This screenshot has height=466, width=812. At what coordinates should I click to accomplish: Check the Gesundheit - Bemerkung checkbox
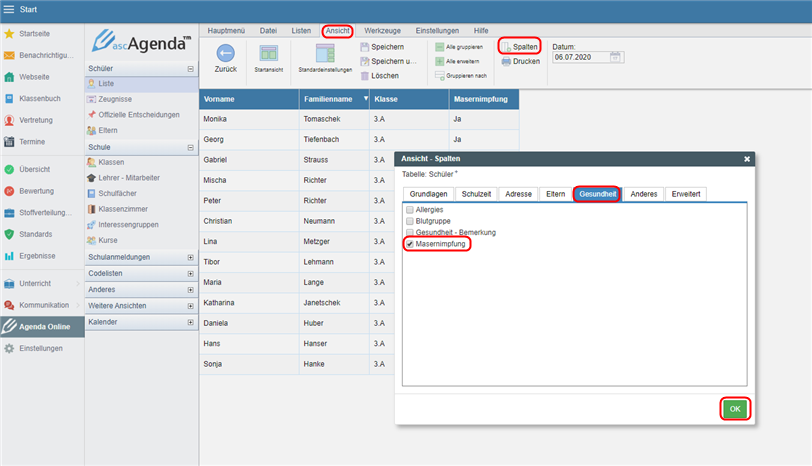tap(410, 232)
